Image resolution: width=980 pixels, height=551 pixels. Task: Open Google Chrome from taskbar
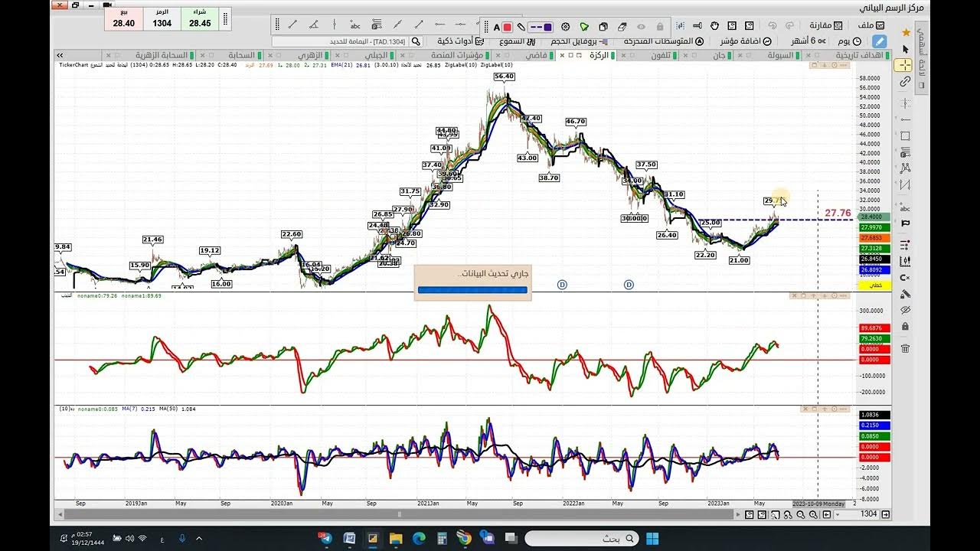coord(463,539)
